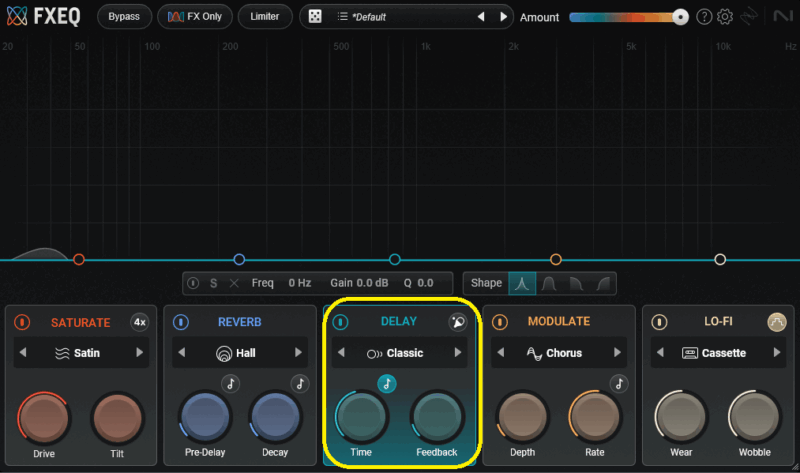
Task: Open the settings gear icon
Action: click(726, 17)
